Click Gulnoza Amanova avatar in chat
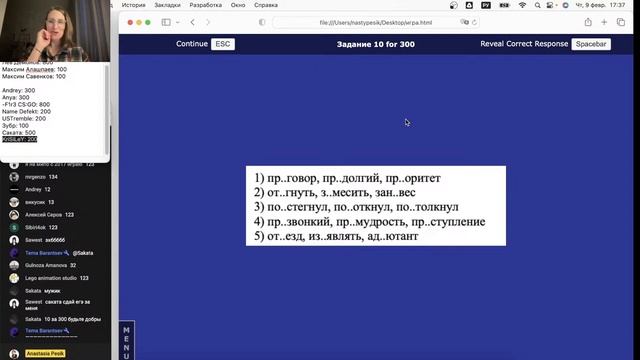Image resolution: width=640 pixels, height=360 pixels. 14,265
